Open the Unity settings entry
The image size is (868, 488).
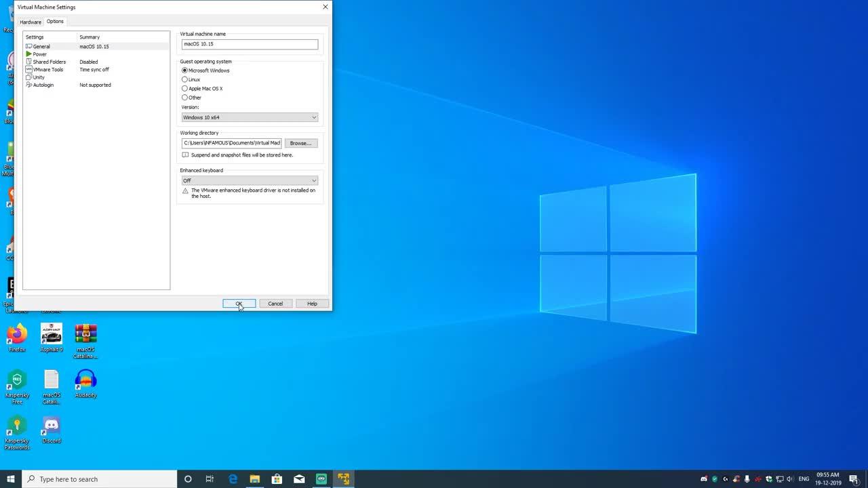click(x=39, y=77)
